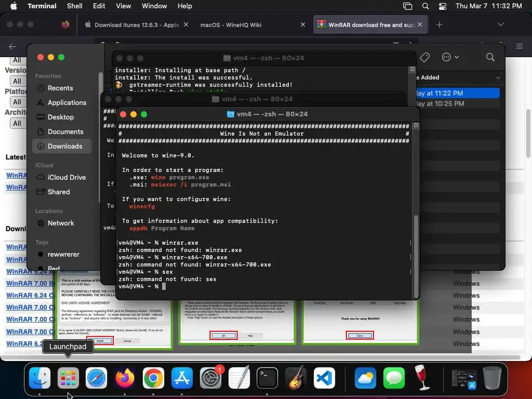Close the macOS WineHQ Wiki tab
Image resolution: width=532 pixels, height=399 pixels.
(303, 24)
